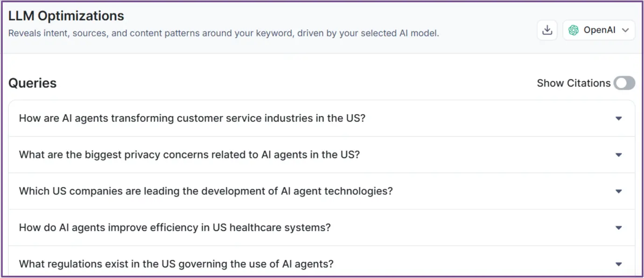Click the Queries section heading
Viewport: 644px width, 278px height.
(x=32, y=83)
